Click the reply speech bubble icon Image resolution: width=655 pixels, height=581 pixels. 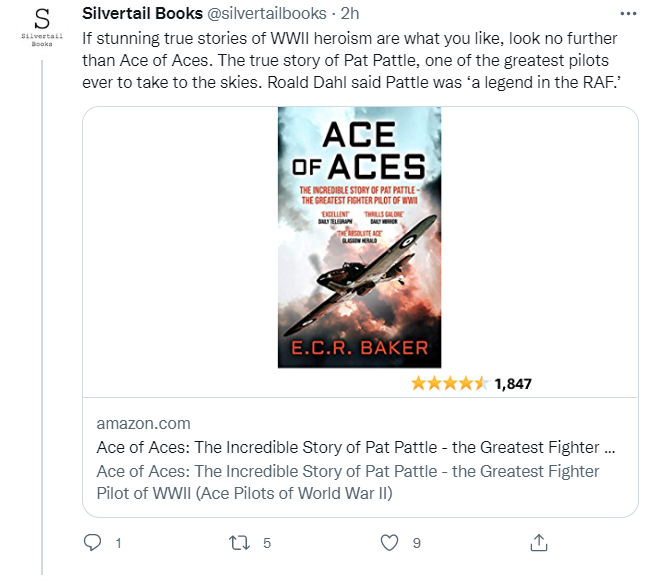tap(93, 542)
